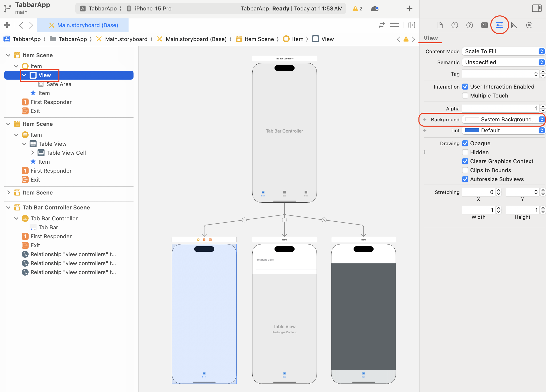
Task: Open the Connections inspector icon
Action: 529,25
